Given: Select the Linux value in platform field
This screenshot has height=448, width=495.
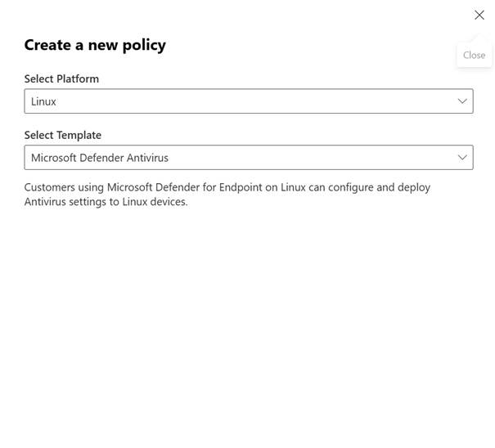Looking at the screenshot, I should click(x=43, y=101).
